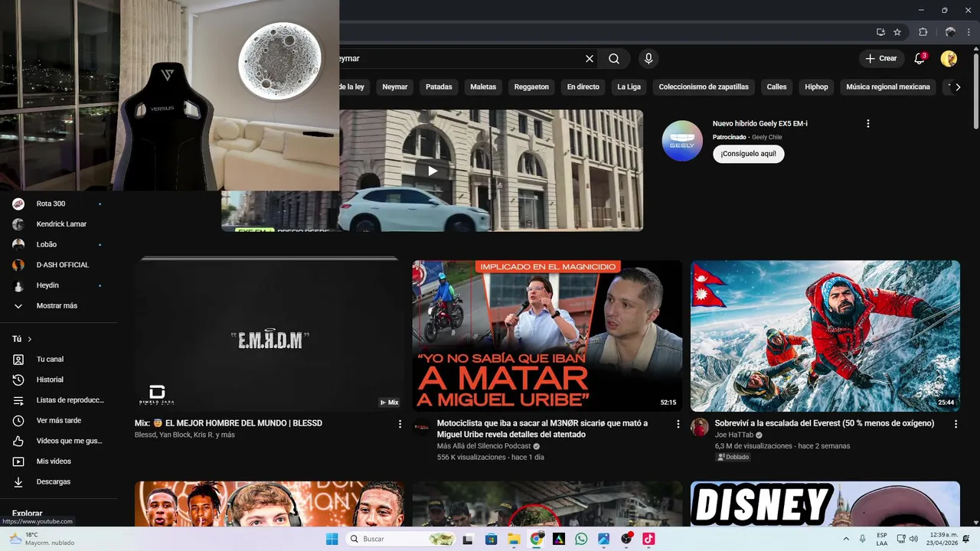The height and width of the screenshot is (551, 980).
Task: Open Ver más tarde in sidebar
Action: pos(59,420)
